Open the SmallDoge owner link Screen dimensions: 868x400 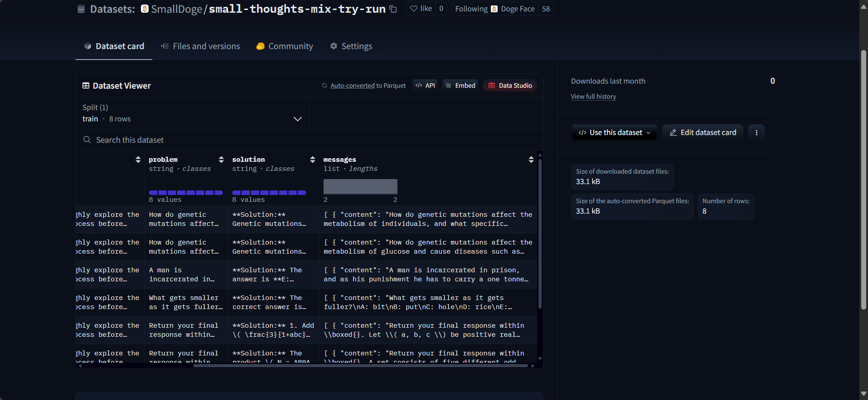coord(176,9)
